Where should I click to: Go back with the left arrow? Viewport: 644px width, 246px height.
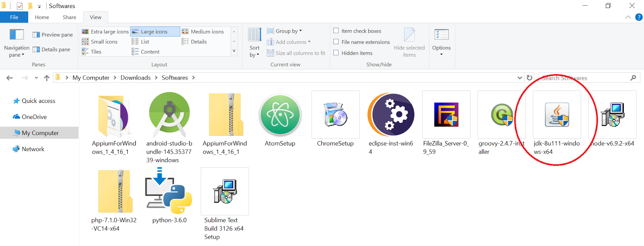pos(10,78)
